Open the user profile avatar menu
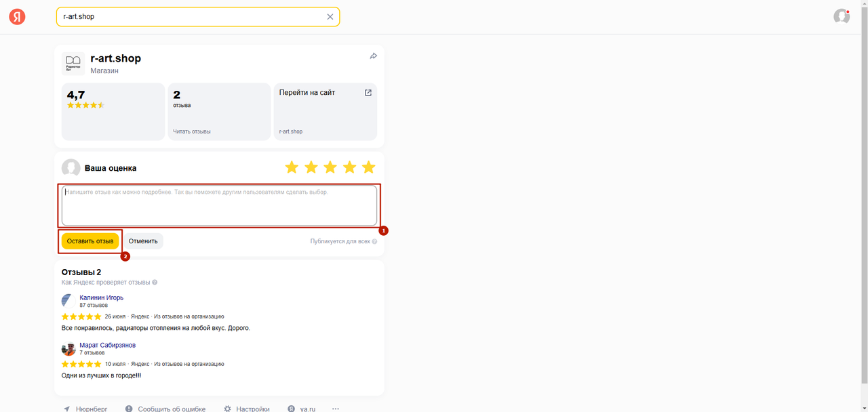 tap(842, 17)
